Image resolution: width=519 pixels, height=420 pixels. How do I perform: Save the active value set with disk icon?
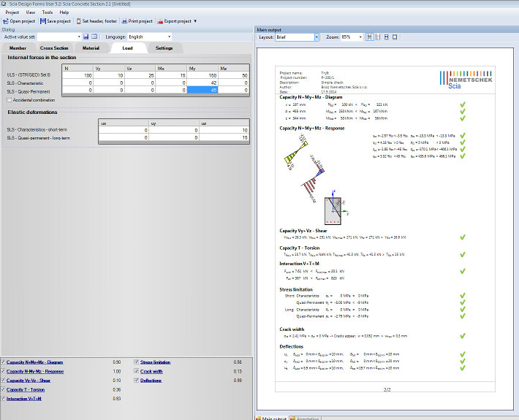tap(86, 36)
